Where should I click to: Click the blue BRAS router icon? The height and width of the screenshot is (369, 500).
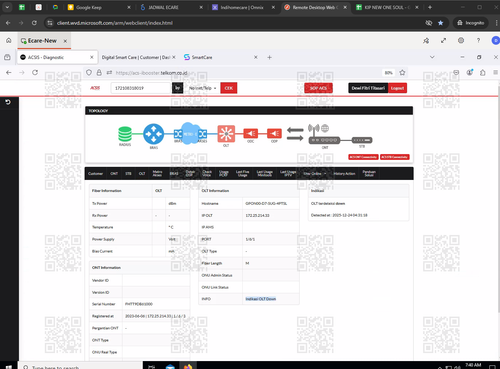coord(153,134)
